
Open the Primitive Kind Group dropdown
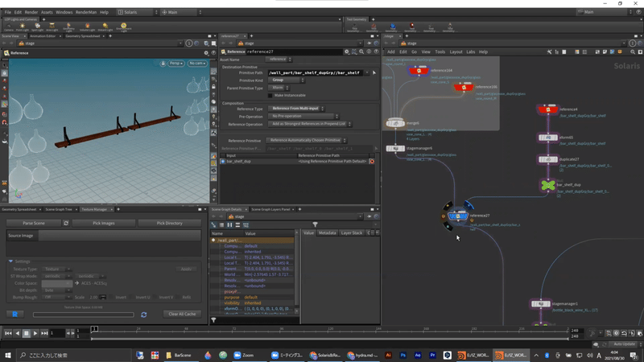tap(287, 80)
